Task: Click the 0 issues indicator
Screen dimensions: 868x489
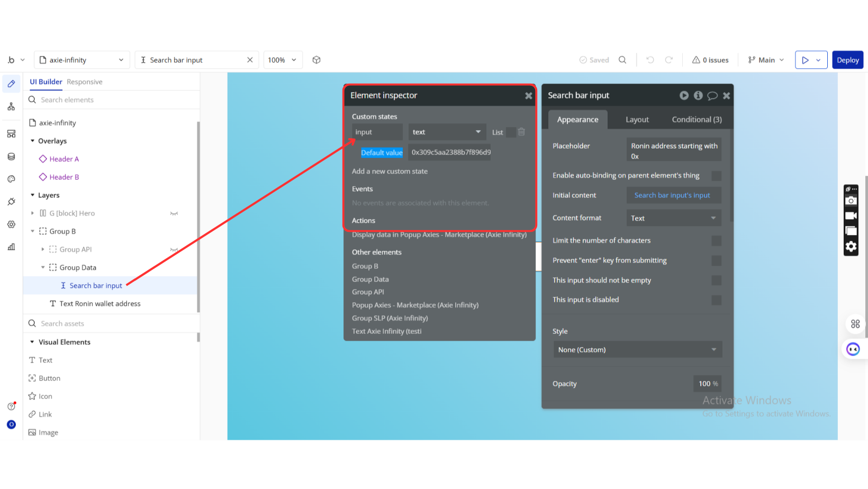Action: (710, 60)
